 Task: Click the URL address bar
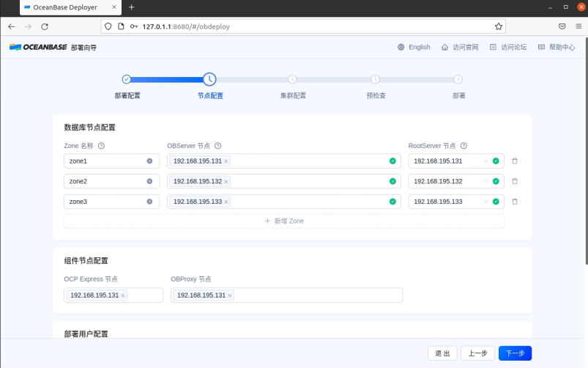[303, 26]
